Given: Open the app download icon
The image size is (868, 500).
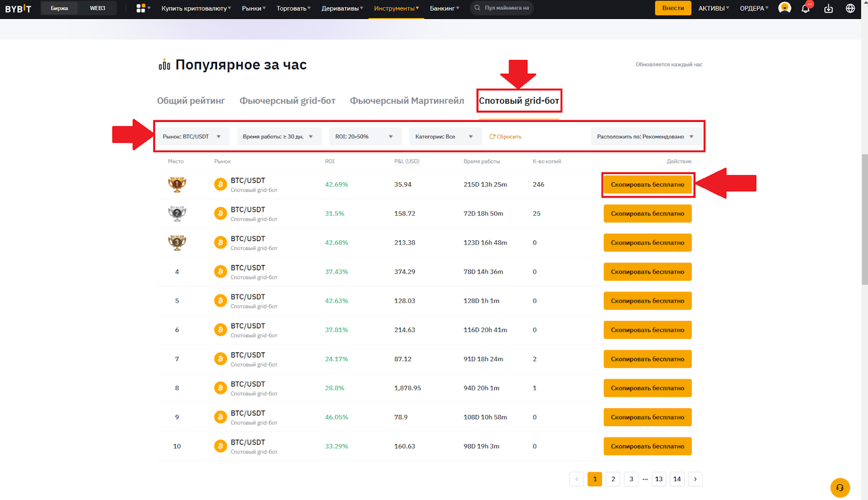Looking at the screenshot, I should tap(829, 8).
